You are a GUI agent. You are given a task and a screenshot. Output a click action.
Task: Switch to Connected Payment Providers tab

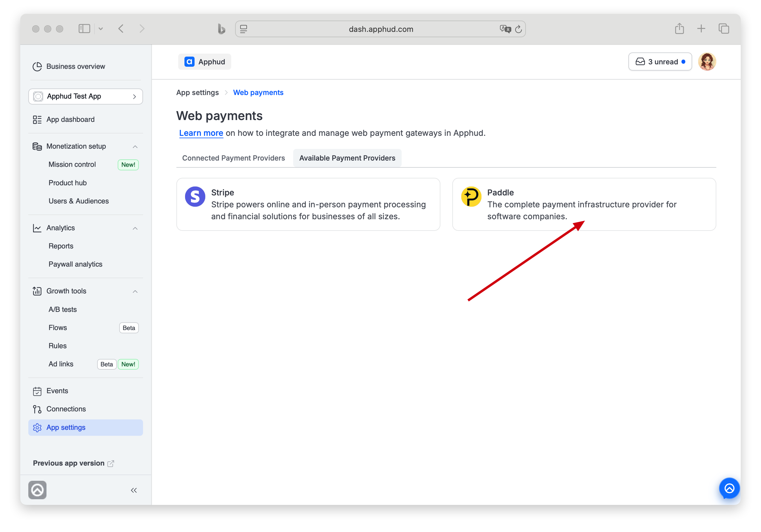coord(233,158)
